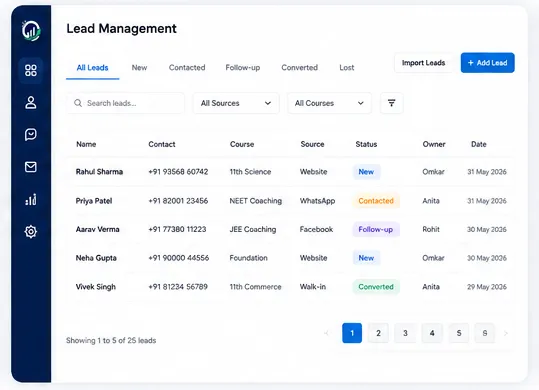Image resolution: width=539 pixels, height=390 pixels.
Task: Go to pagination page 5
Action: [x=459, y=333]
